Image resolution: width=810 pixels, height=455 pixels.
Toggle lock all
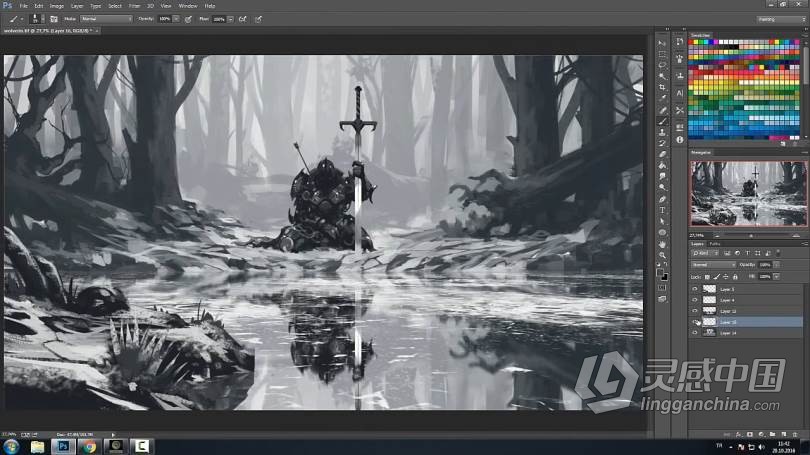pyautogui.click(x=735, y=277)
